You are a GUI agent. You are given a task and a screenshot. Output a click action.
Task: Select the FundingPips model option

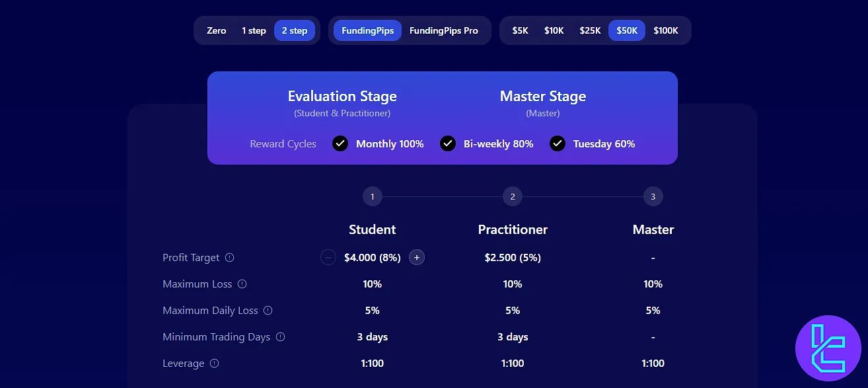(367, 30)
